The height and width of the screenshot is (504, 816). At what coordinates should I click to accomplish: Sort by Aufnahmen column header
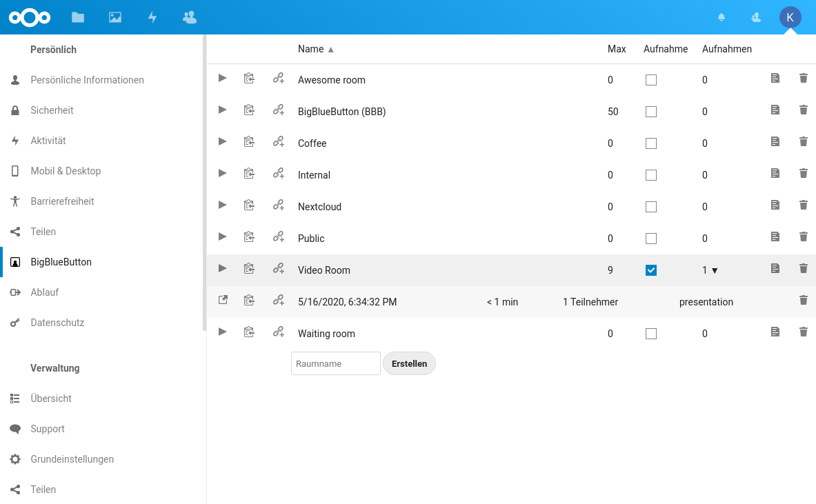tap(727, 49)
